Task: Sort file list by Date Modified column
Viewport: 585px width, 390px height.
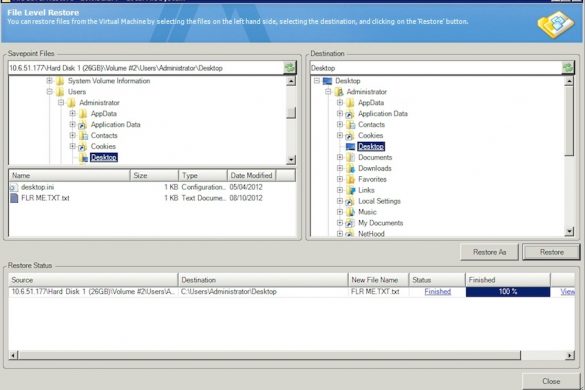Action: click(251, 175)
